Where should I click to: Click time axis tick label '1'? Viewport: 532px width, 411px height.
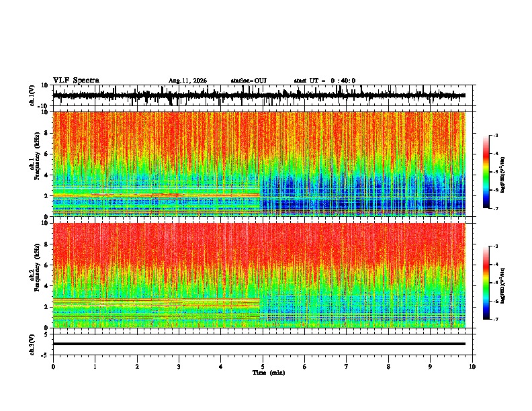tap(95, 367)
